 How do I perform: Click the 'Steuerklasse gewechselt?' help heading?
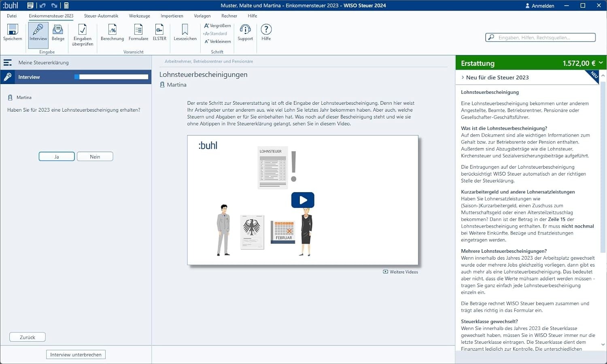pos(489,322)
